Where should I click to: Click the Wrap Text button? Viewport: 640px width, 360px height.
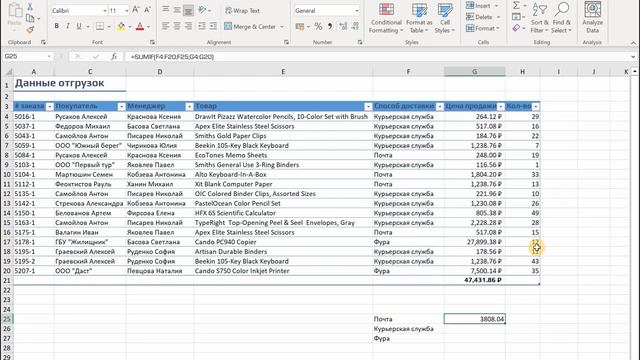point(242,11)
